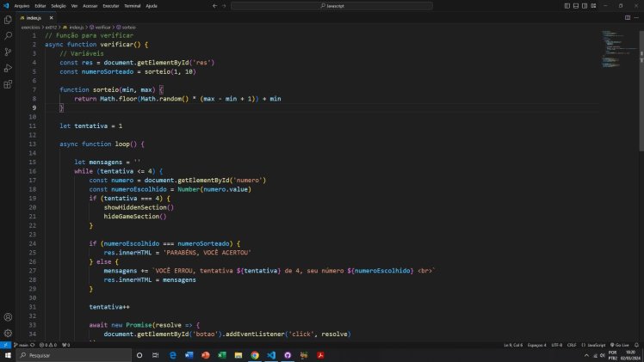Image resolution: width=644 pixels, height=362 pixels.
Task: Open the Seleção menu
Action: [59, 6]
